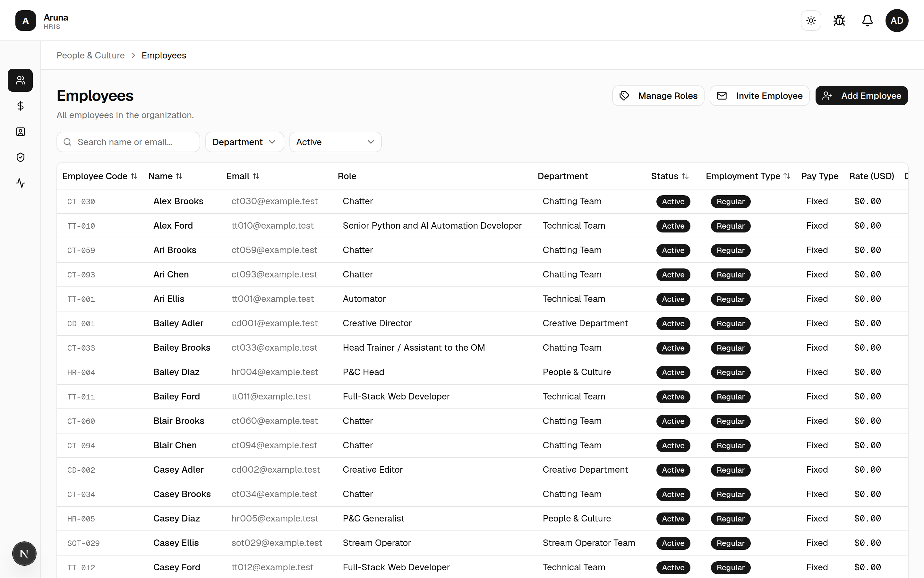Click Creative Department cell for Bailey Adler
The height and width of the screenshot is (578, 924).
(585, 323)
